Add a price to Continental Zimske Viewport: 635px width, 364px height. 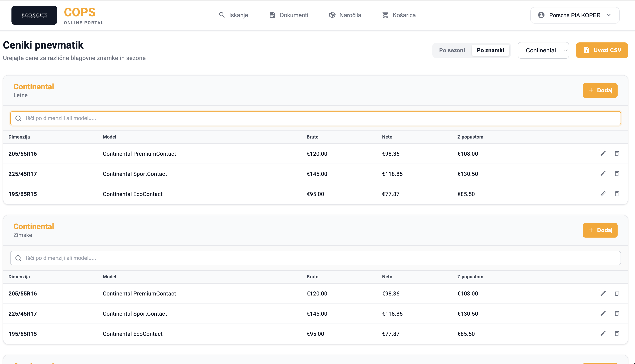600,230
